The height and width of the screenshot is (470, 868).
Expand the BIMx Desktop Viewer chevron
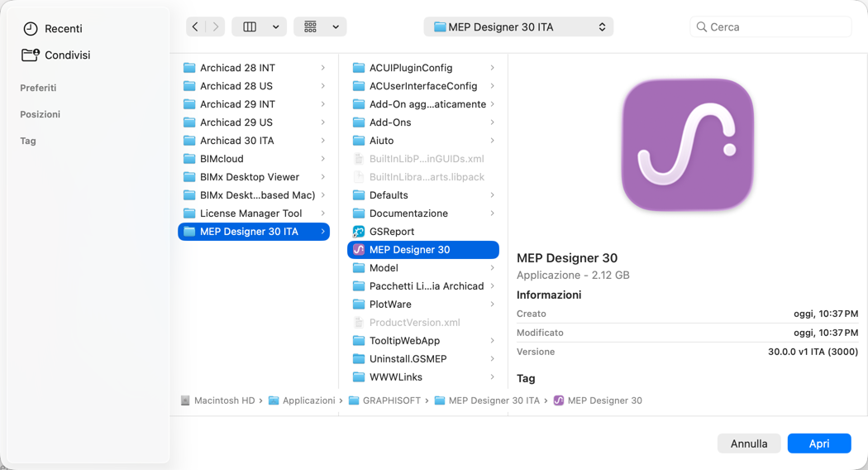[x=322, y=177]
